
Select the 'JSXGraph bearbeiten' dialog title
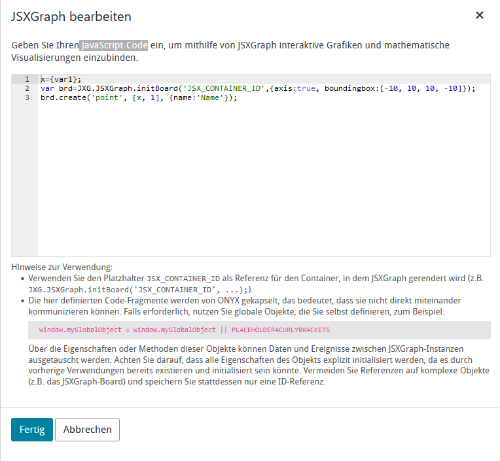point(71,17)
